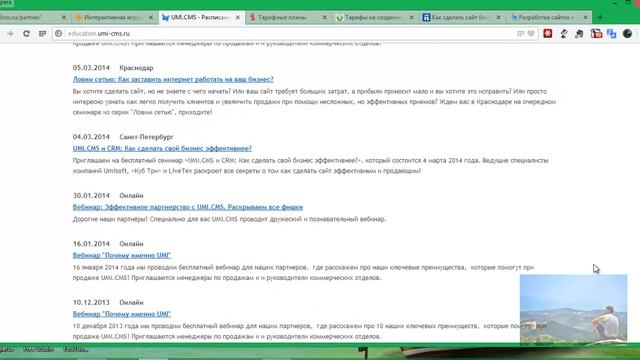Click the dark round globe extension icon
This screenshot has width=640, height=360.
tap(627, 33)
